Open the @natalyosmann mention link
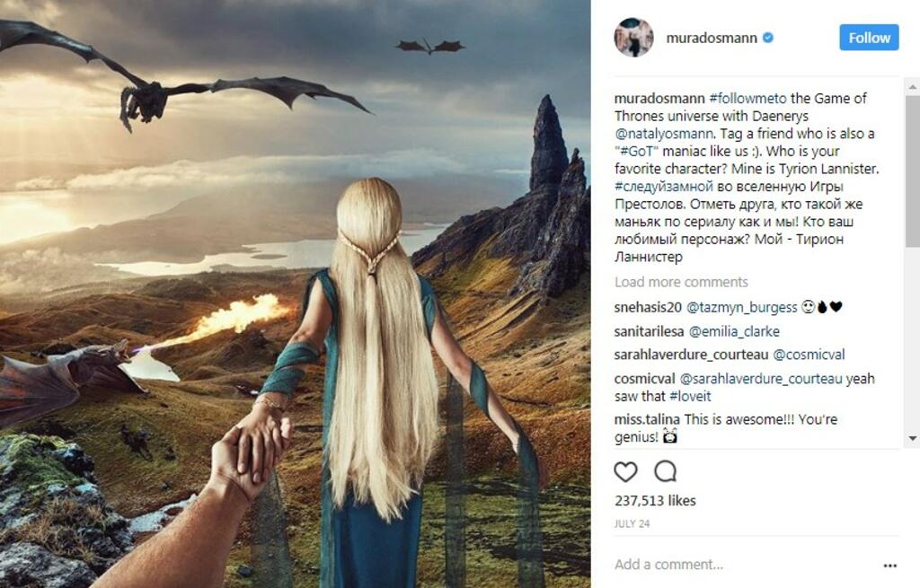 664,134
